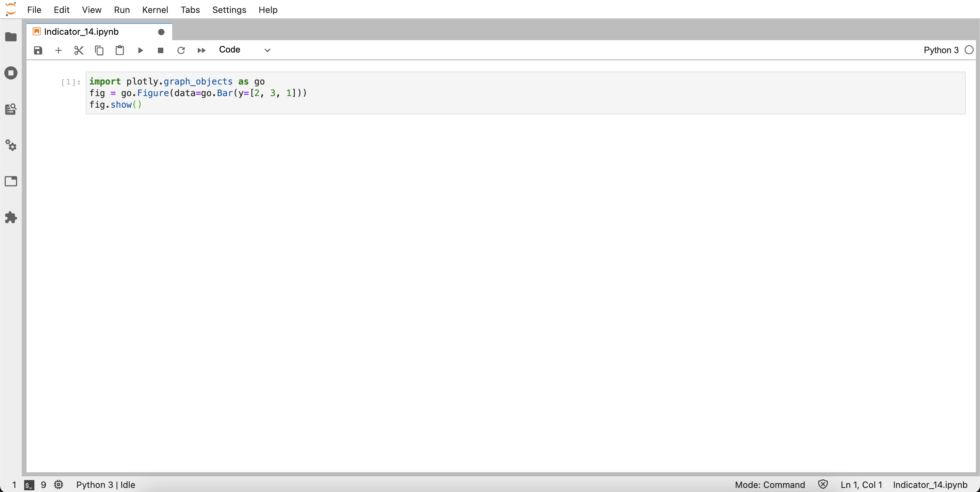980x492 pixels.
Task: Save the Indicator_14 notebook
Action: [x=38, y=50]
